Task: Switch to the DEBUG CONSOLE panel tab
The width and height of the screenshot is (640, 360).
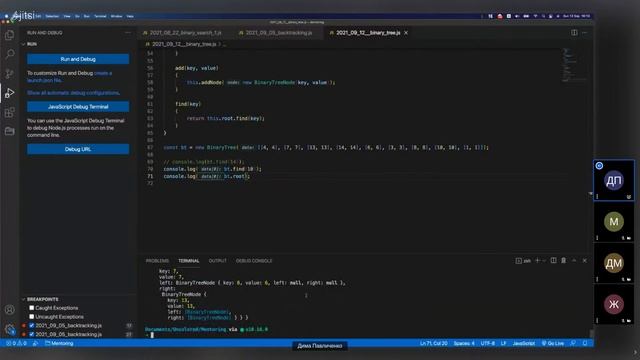Action: (x=254, y=261)
